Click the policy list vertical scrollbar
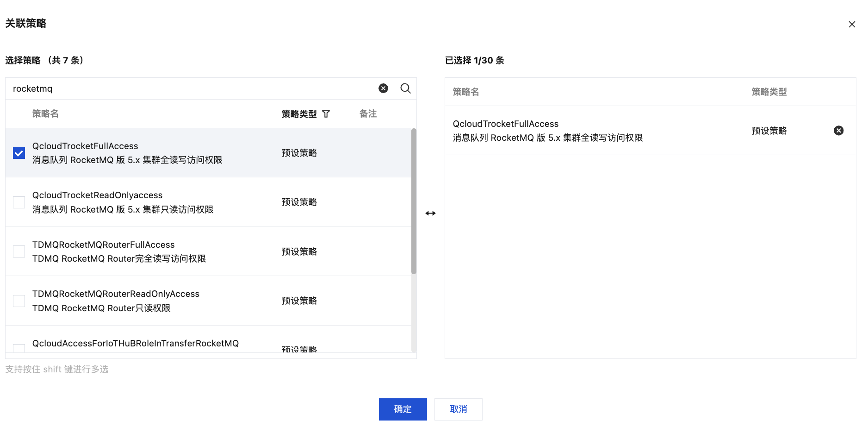This screenshot has height=427, width=868. pos(414,201)
